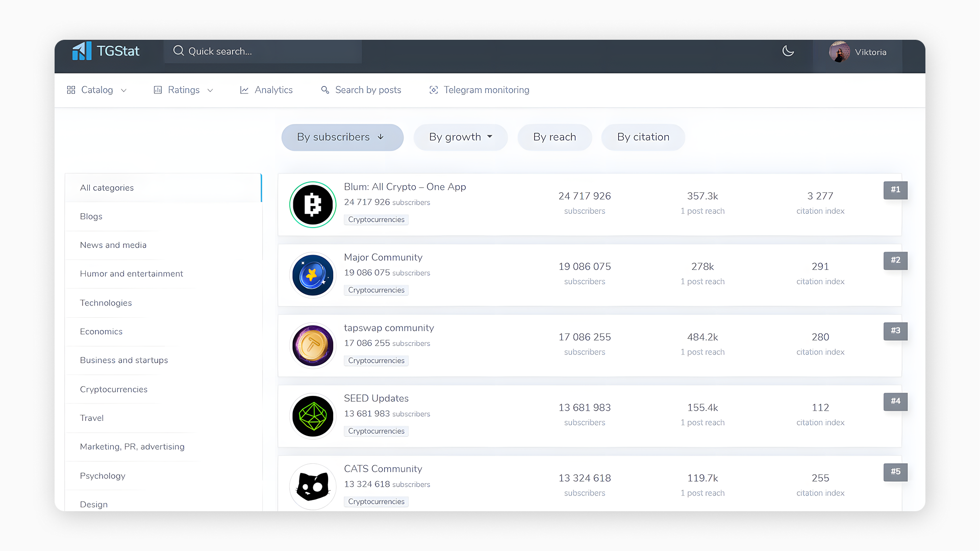This screenshot has width=980, height=551.
Task: Click the #1 rank badge
Action: [895, 190]
